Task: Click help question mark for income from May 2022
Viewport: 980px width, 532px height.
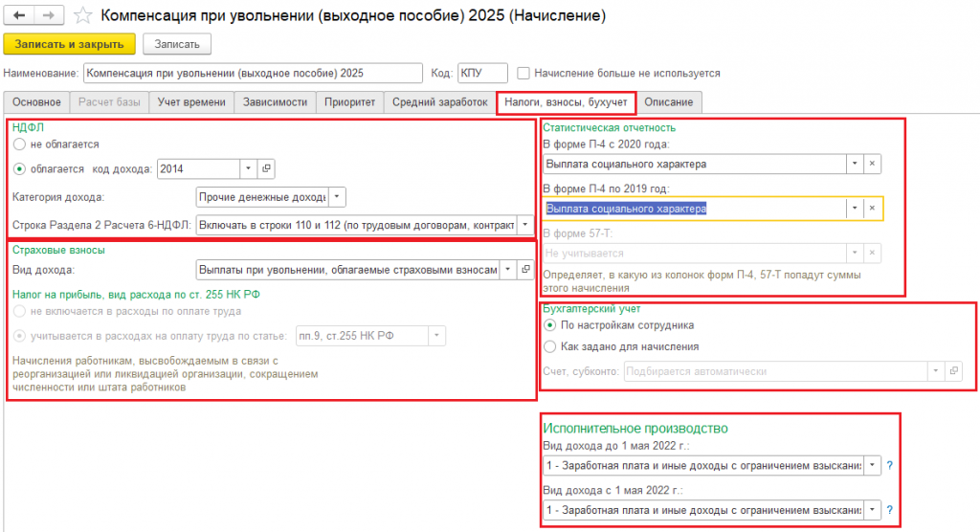Action: click(889, 509)
